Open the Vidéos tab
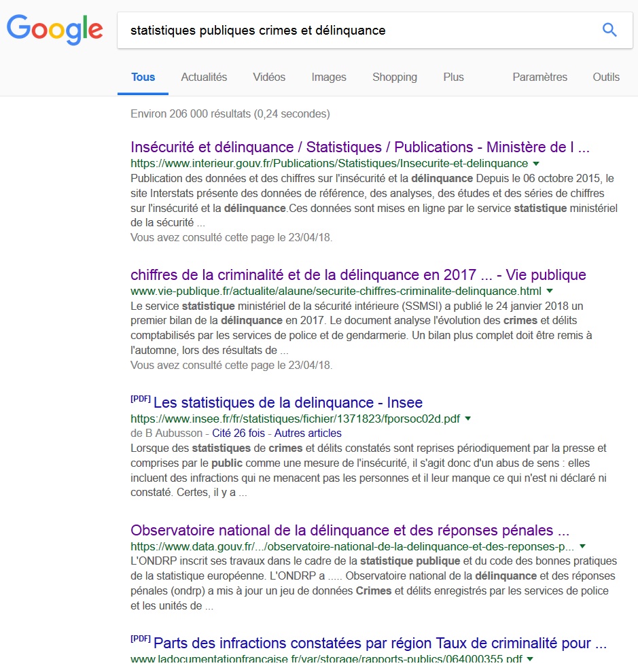 click(x=269, y=77)
